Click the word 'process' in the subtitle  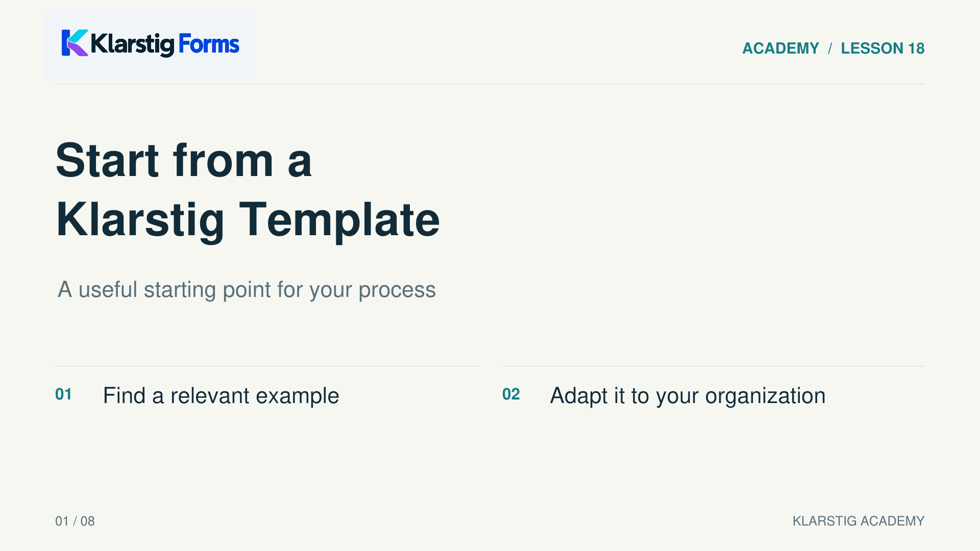point(397,291)
